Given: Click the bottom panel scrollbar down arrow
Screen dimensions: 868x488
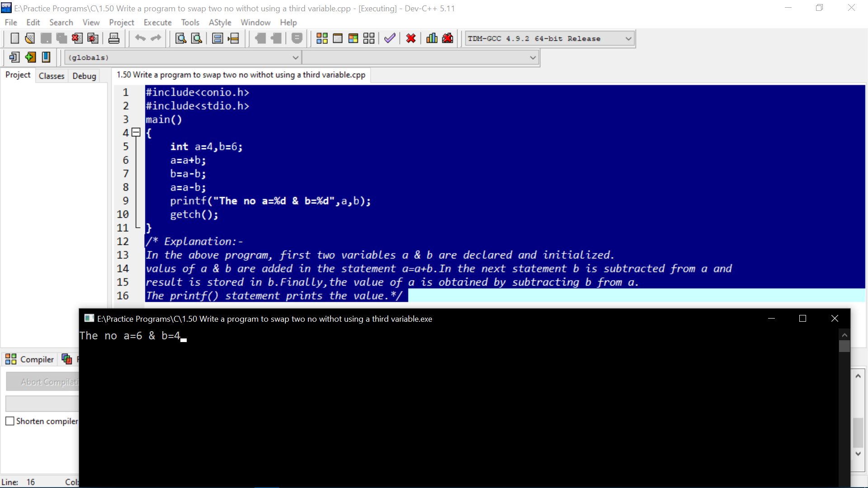Looking at the screenshot, I should coord(858,454).
